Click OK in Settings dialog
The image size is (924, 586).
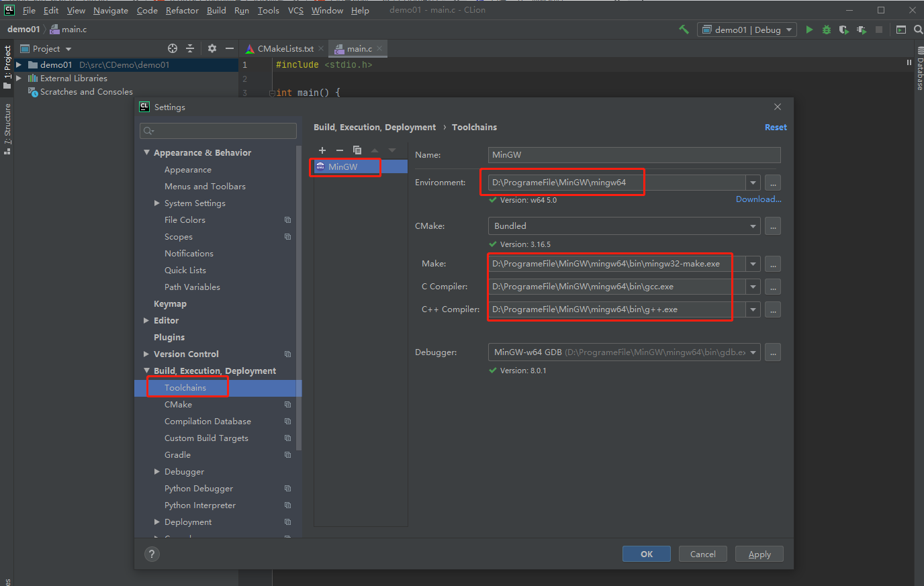647,554
